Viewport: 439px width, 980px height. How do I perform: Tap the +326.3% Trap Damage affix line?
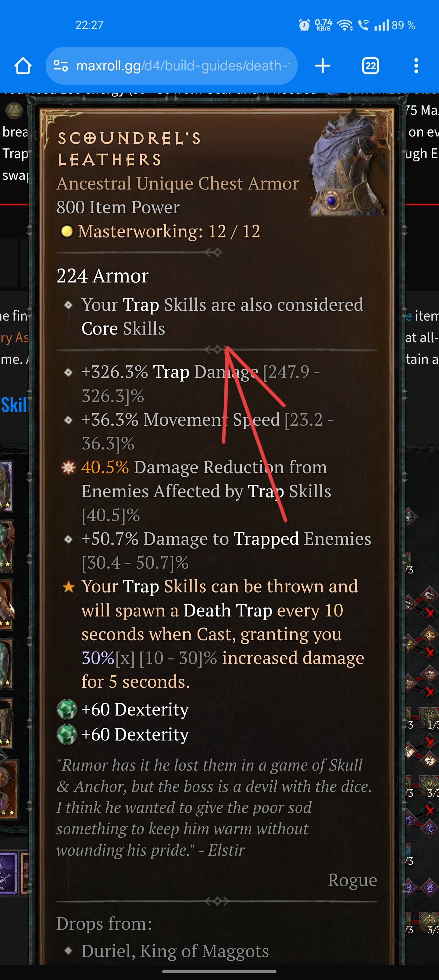[201, 383]
